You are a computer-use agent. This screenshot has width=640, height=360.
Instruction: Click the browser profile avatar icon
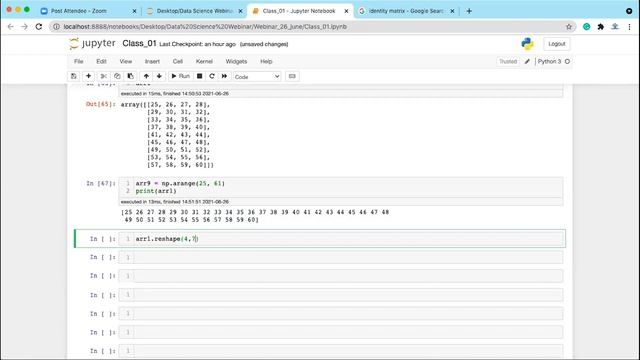(x=615, y=27)
